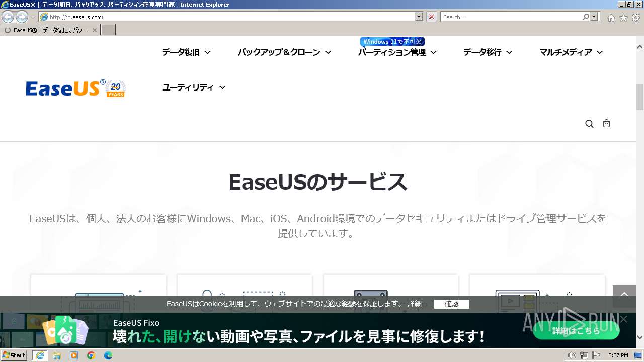
Task: Click the back-to-top arrow button
Action: [624, 296]
